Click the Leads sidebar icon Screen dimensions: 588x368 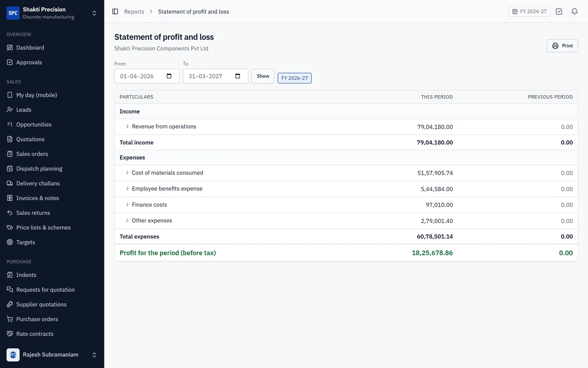click(x=10, y=110)
